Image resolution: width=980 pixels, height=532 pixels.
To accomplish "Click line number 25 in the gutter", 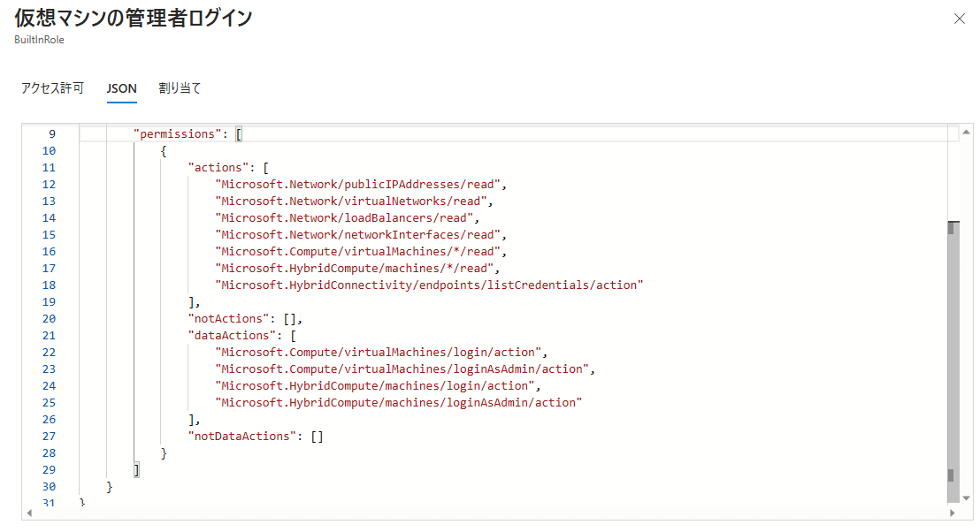I will click(49, 403).
